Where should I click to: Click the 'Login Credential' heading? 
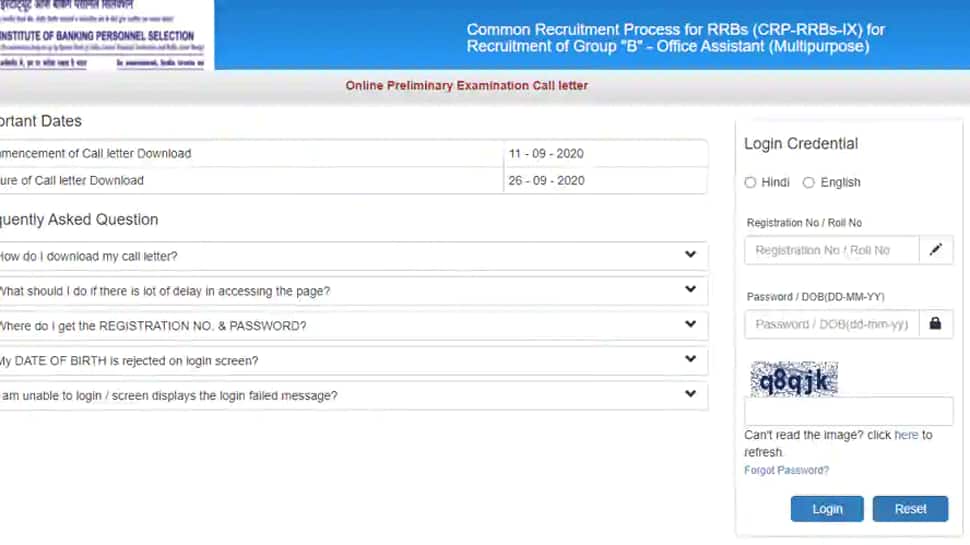(801, 144)
